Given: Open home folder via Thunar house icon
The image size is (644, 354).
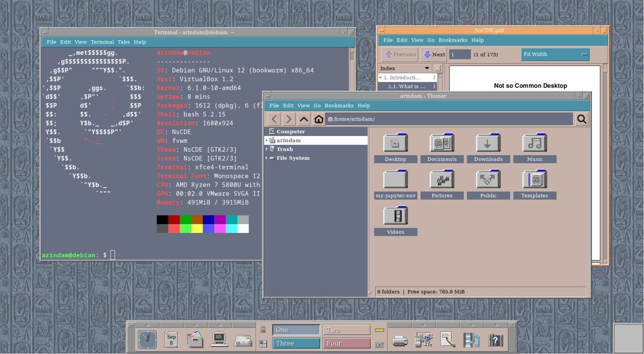Looking at the screenshot, I should point(319,119).
